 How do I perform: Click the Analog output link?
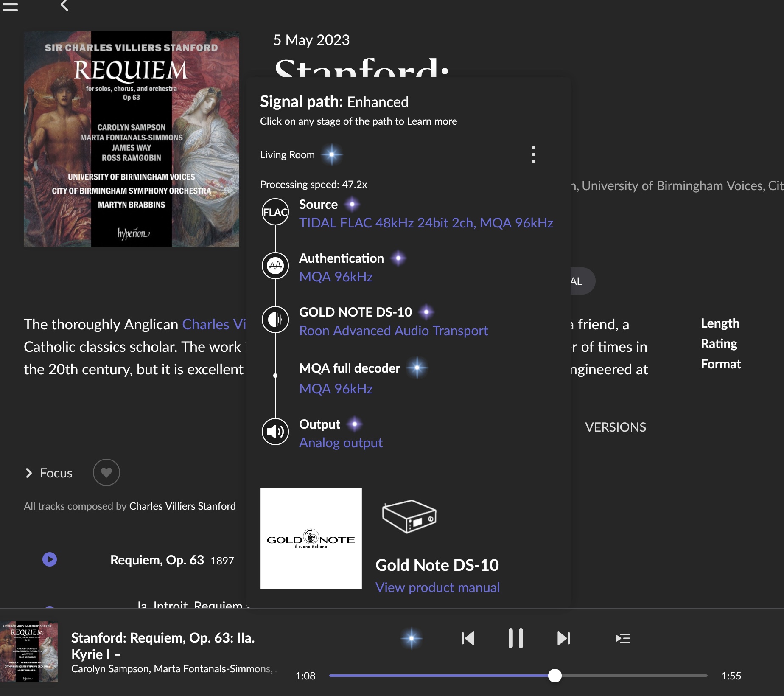341,443
